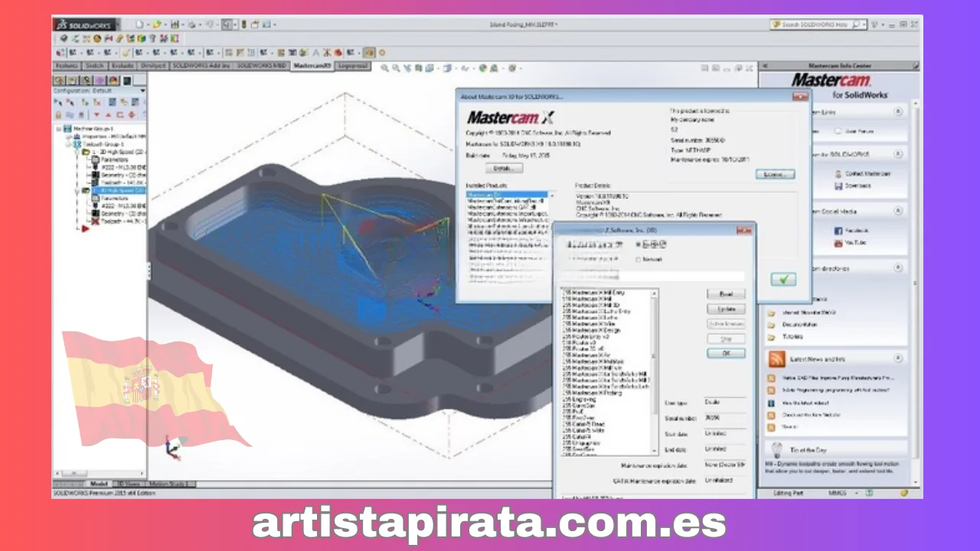Image resolution: width=980 pixels, height=551 pixels.
Task: Switch to the 3D Views tab at bottom
Action: (129, 484)
